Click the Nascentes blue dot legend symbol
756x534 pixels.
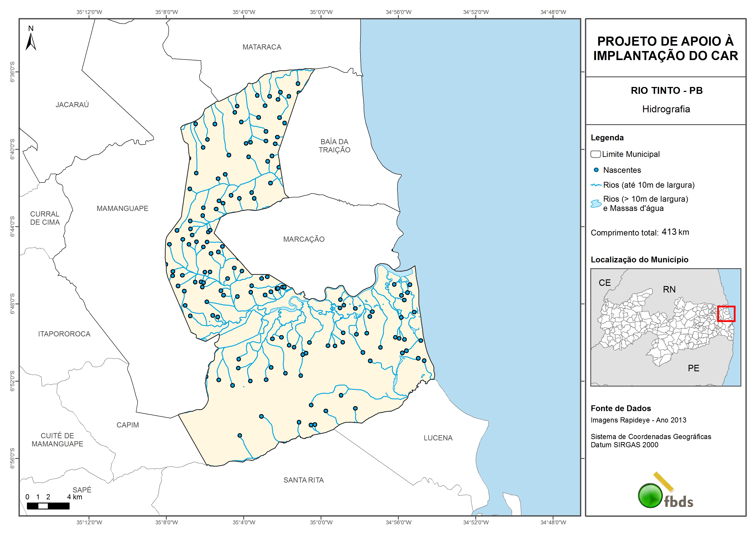596,170
